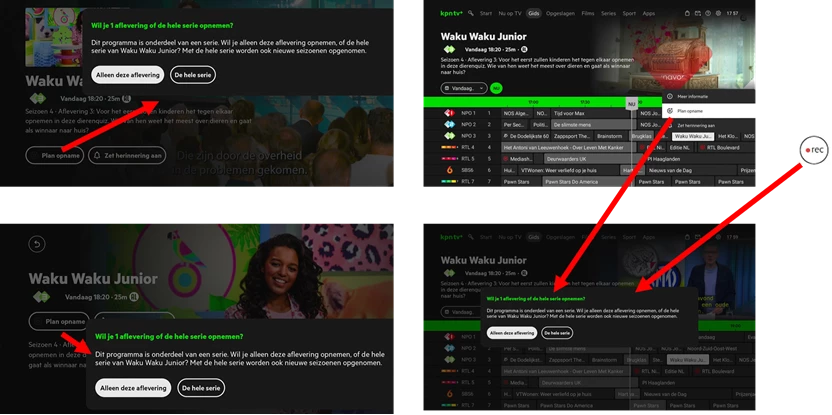Choose Zet herinnering aan in the context menu
832x415 pixels.
(708, 125)
